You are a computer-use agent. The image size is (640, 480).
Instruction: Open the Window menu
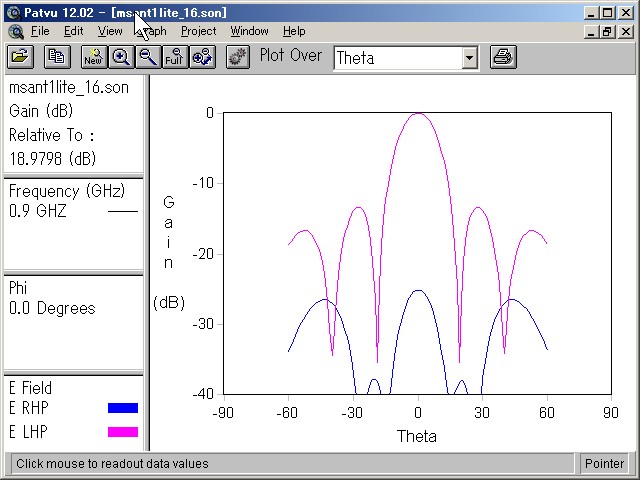tap(249, 31)
